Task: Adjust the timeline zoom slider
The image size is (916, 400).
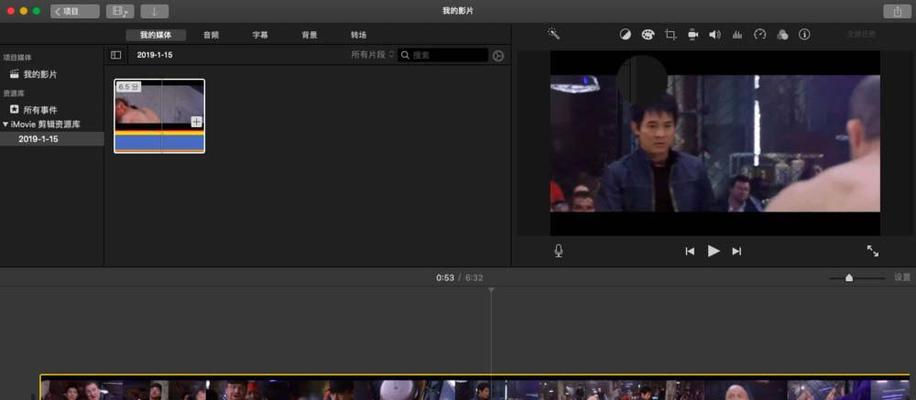Action: pyautogui.click(x=849, y=278)
